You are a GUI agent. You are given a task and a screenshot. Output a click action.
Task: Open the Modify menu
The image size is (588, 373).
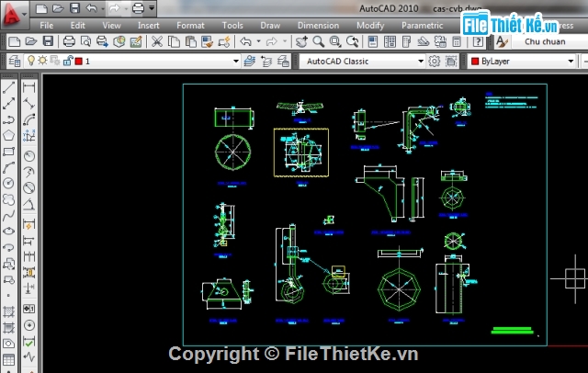pyautogui.click(x=370, y=26)
